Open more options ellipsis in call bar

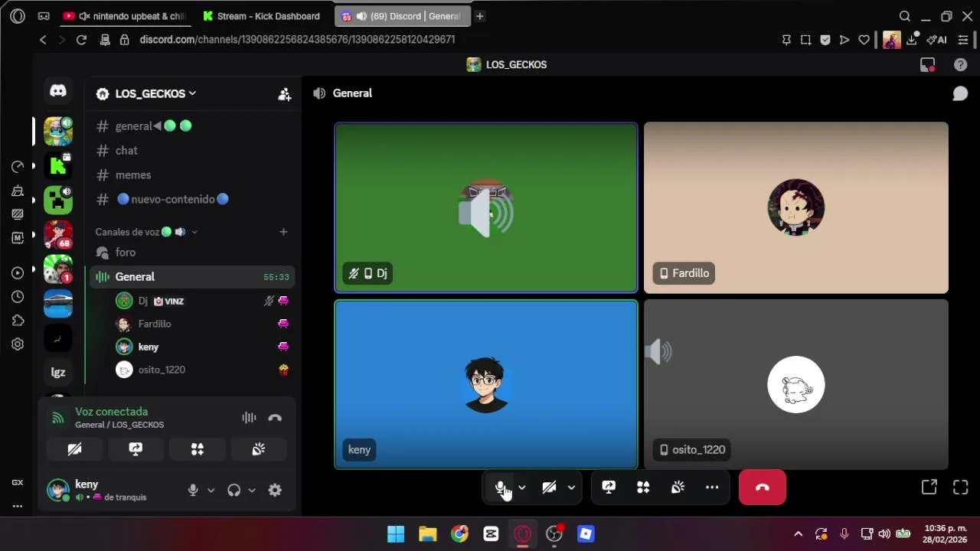click(712, 487)
